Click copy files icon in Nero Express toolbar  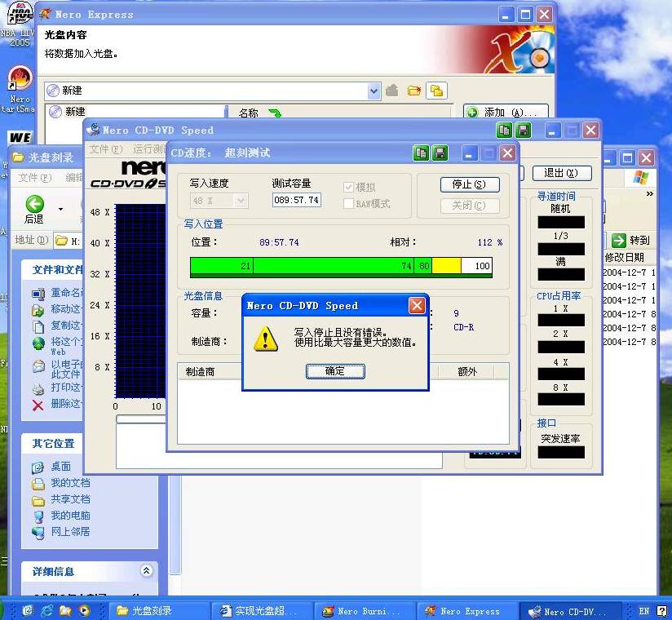tap(436, 91)
